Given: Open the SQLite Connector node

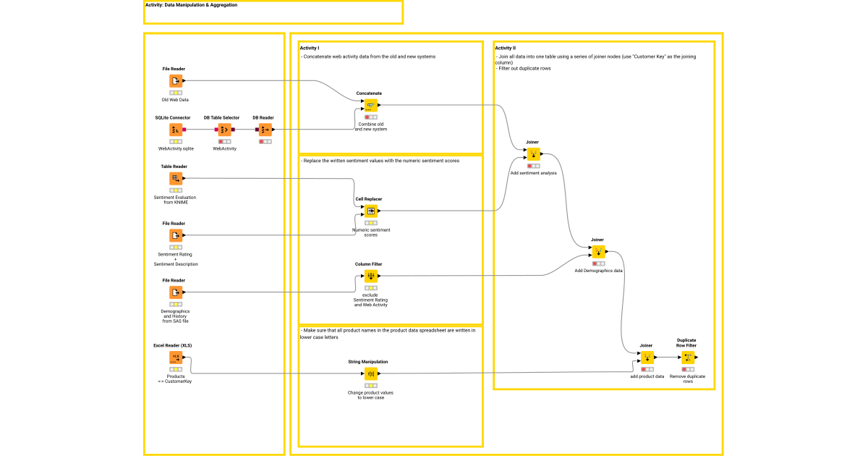Looking at the screenshot, I should click(175, 130).
